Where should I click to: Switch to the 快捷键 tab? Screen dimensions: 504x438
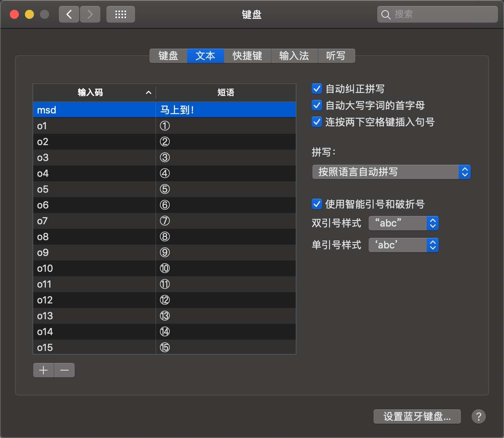[x=247, y=56]
